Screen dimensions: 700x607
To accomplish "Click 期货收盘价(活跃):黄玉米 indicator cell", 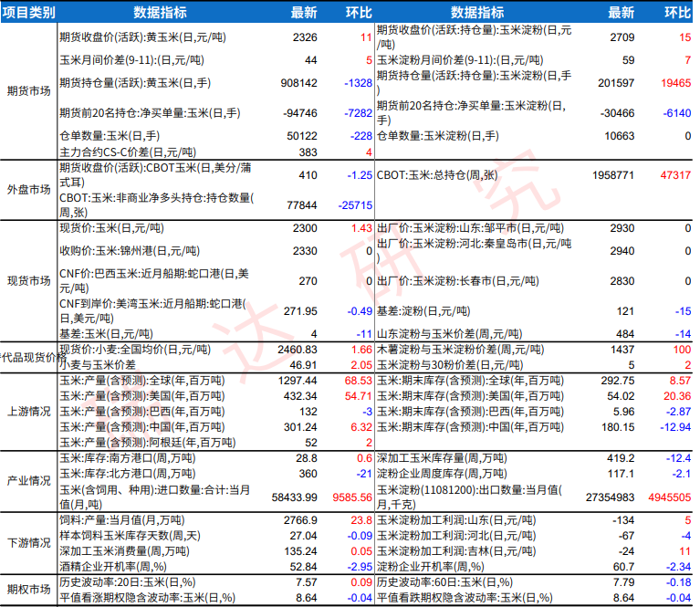I will coord(143,37).
